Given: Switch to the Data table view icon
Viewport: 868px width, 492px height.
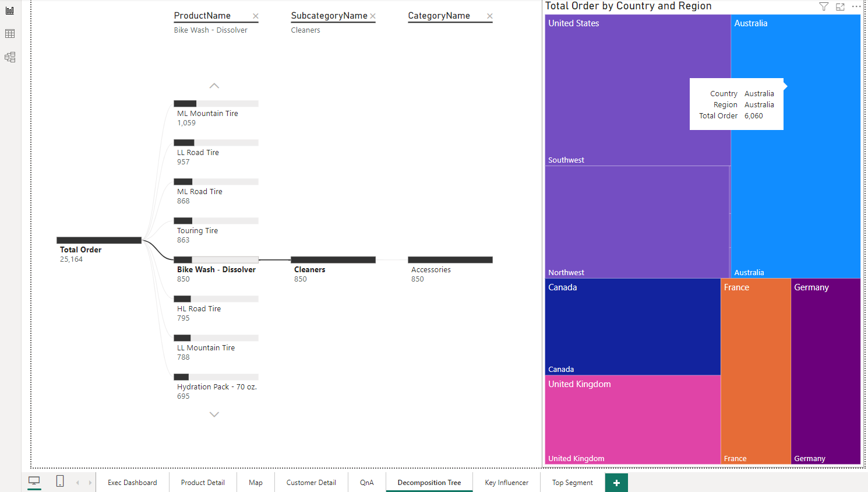Looking at the screenshot, I should click(x=10, y=34).
